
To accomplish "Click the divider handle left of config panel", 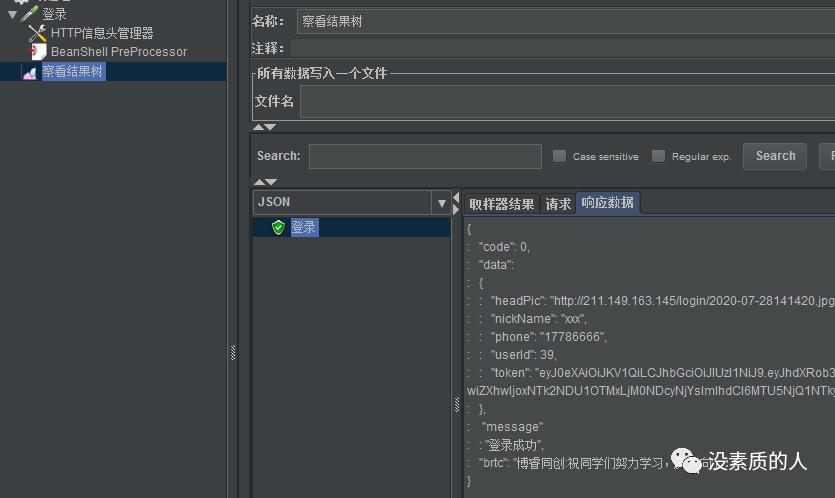I will [233, 353].
